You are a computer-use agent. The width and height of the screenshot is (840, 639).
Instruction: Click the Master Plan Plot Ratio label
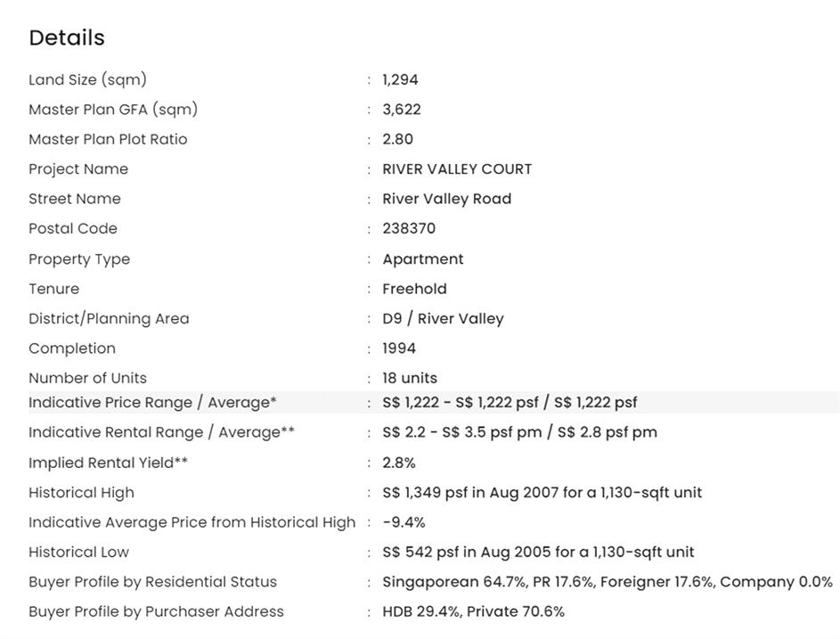pyautogui.click(x=108, y=139)
